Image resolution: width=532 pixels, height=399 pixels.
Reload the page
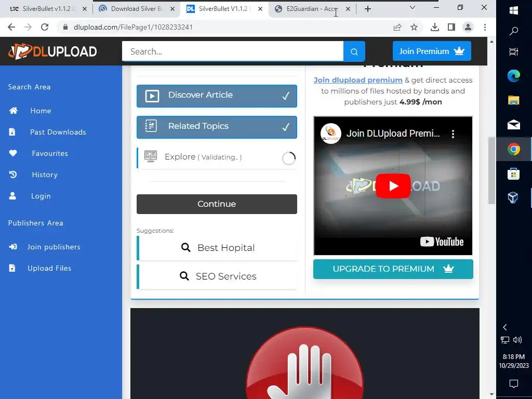pyautogui.click(x=45, y=27)
